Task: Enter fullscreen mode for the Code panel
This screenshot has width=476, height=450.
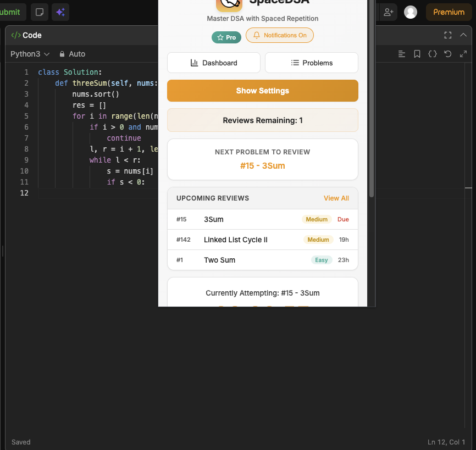Action: pos(448,35)
